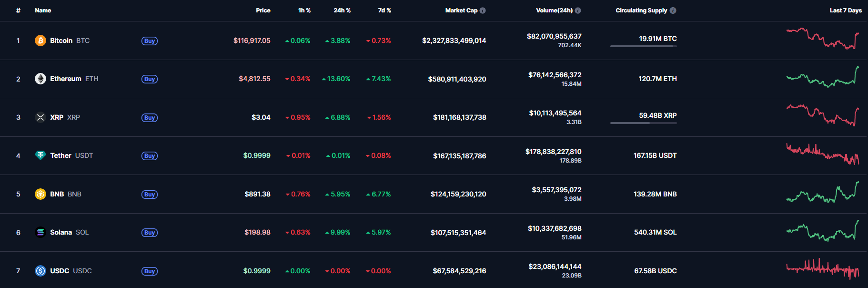Open the Volume(24h) info icon
The height and width of the screenshot is (288, 868).
tap(578, 10)
